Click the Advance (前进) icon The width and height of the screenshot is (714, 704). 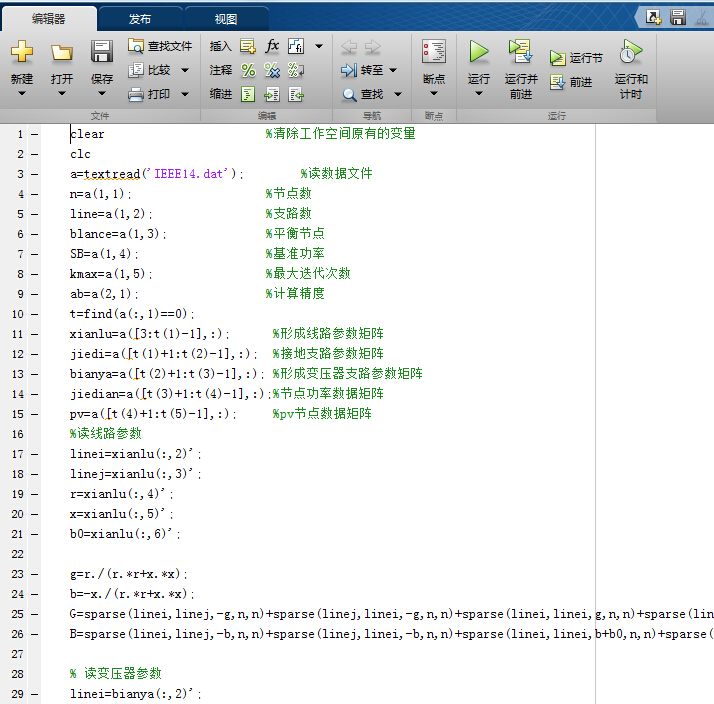(558, 82)
